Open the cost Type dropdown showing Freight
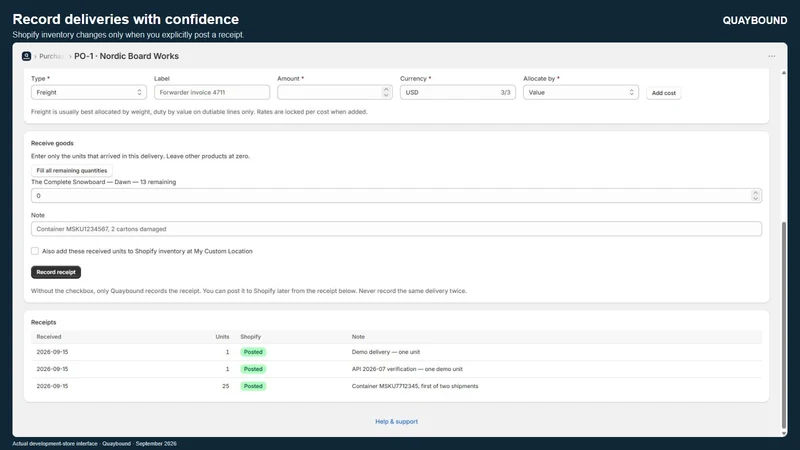The width and height of the screenshot is (800, 450). pos(89,92)
